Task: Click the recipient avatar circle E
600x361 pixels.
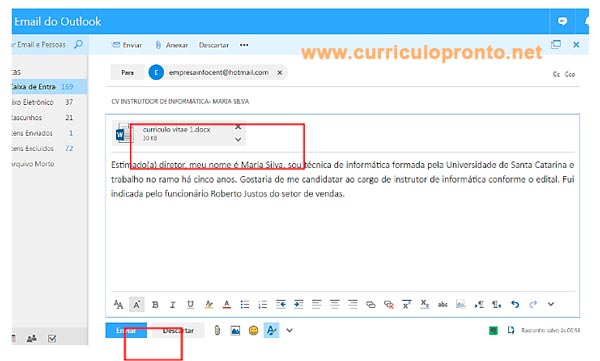Action: [156, 72]
